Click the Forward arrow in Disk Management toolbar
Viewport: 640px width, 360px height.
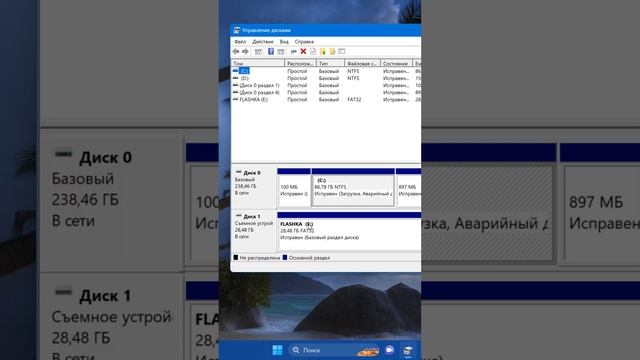pos(245,51)
